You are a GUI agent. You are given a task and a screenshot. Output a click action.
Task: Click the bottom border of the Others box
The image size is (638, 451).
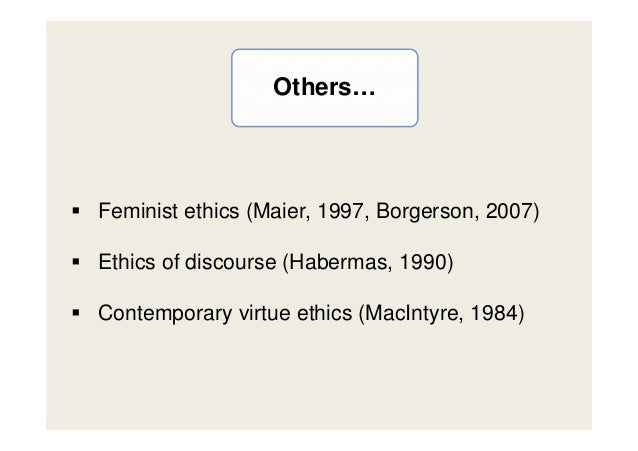coord(325,127)
